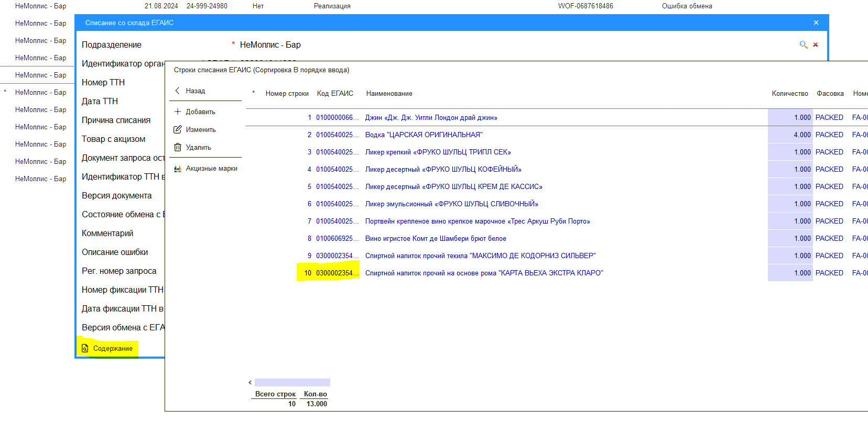Click the Количество column header
The width and height of the screenshot is (868, 422).
[x=790, y=94]
